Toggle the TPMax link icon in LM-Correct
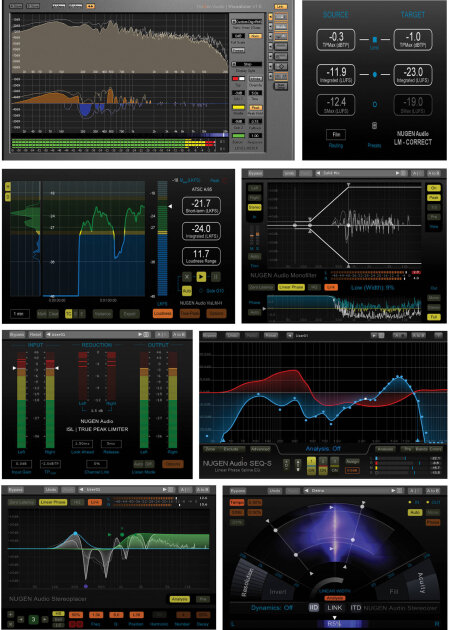Image resolution: width=449 pixels, height=630 pixels. click(374, 40)
